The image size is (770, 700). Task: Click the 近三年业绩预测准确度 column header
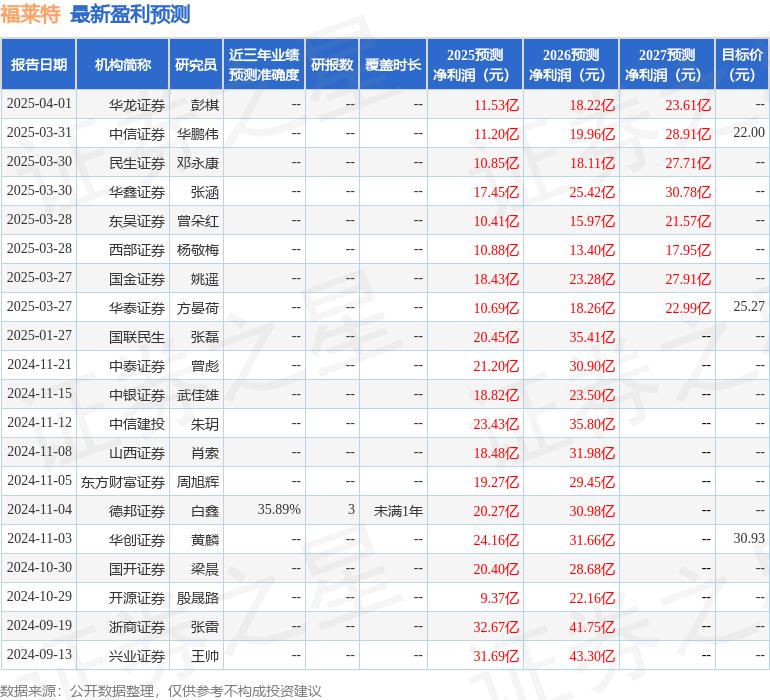264,64
